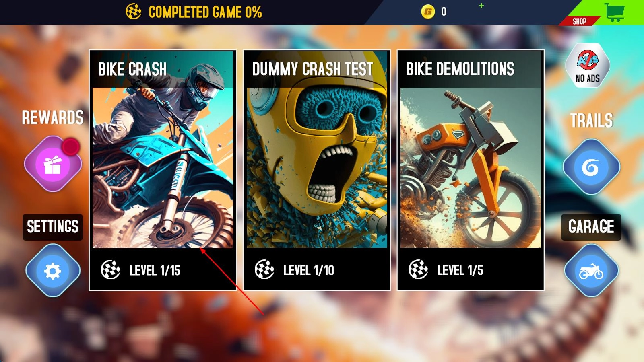Select the Bike Demolitions card

coord(471,170)
